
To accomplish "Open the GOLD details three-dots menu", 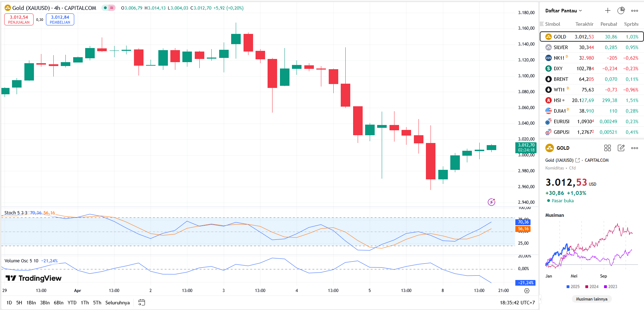I will pyautogui.click(x=634, y=148).
